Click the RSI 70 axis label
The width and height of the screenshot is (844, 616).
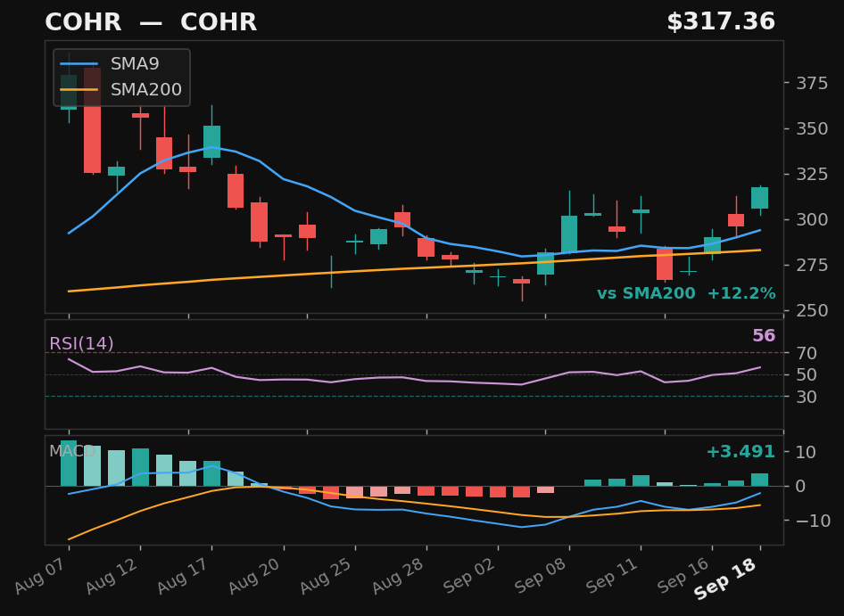point(807,353)
